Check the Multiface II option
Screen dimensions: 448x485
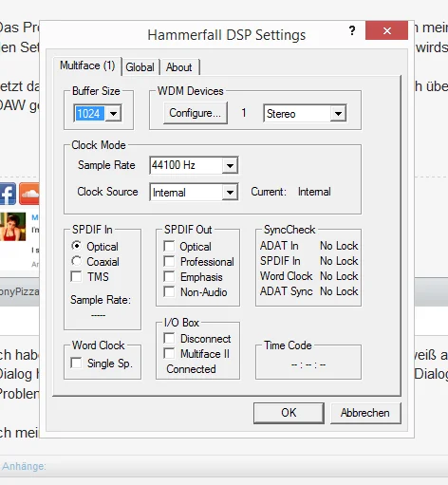pos(169,353)
